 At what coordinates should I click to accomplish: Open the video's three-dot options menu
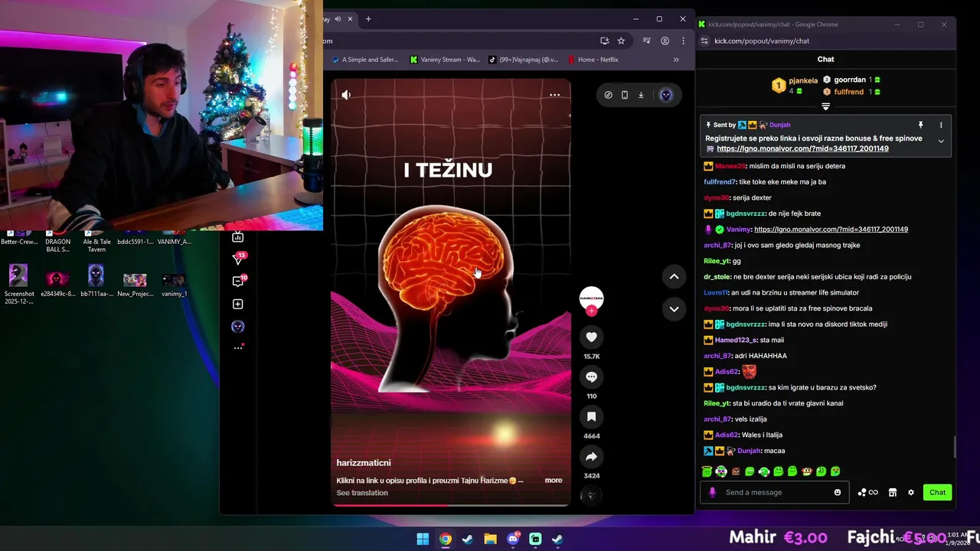[x=554, y=95]
